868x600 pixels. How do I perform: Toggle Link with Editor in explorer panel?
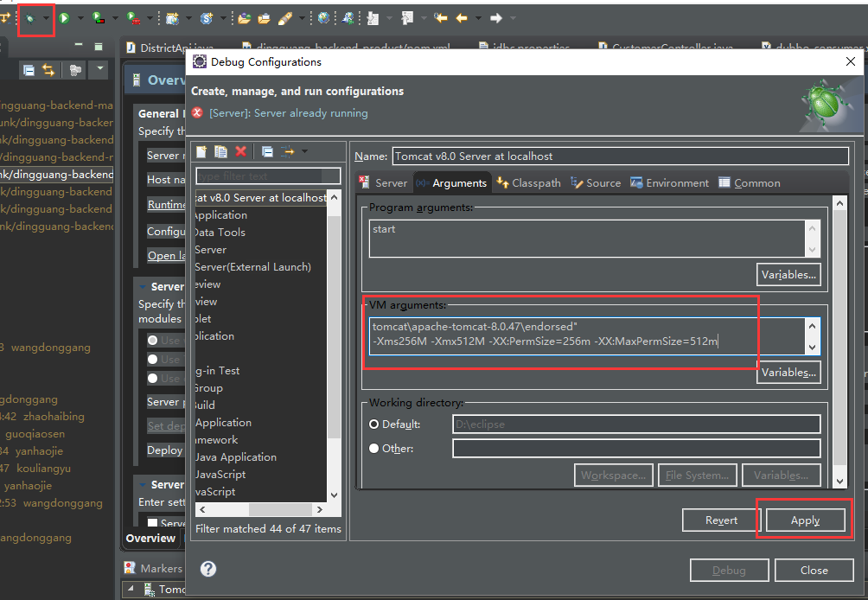point(48,70)
